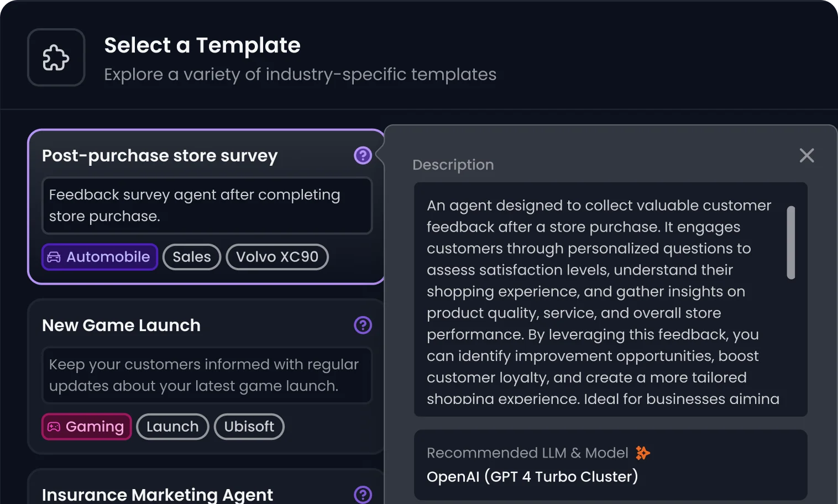Select the New Game Launch template title
The height and width of the screenshot is (504, 838).
coord(121,326)
